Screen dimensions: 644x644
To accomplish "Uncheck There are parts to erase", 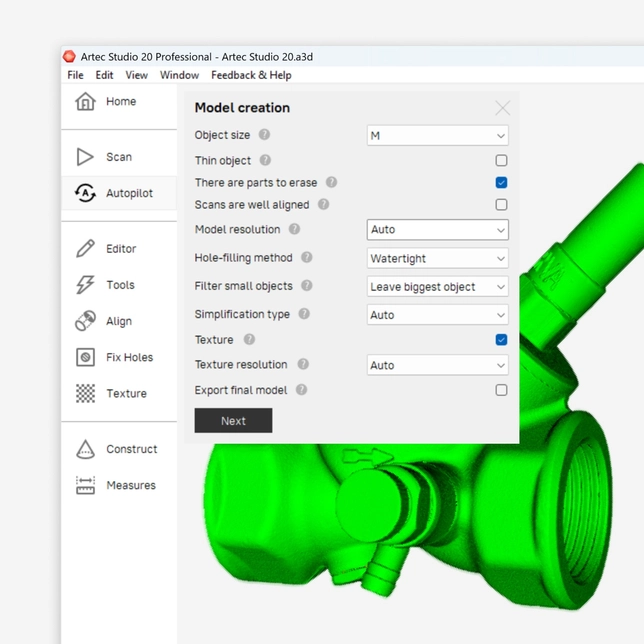I will tap(501, 183).
